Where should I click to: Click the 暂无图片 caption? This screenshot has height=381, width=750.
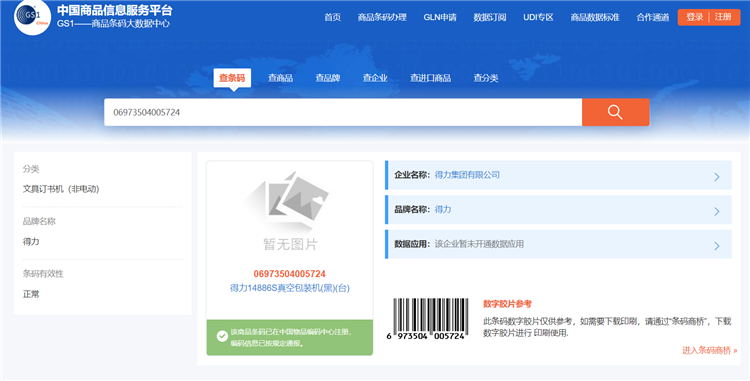coord(290,244)
